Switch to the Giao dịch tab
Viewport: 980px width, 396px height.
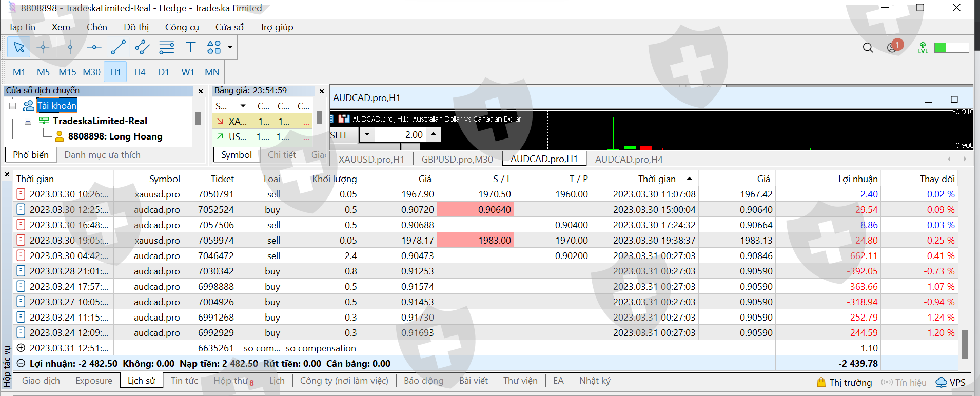41,381
